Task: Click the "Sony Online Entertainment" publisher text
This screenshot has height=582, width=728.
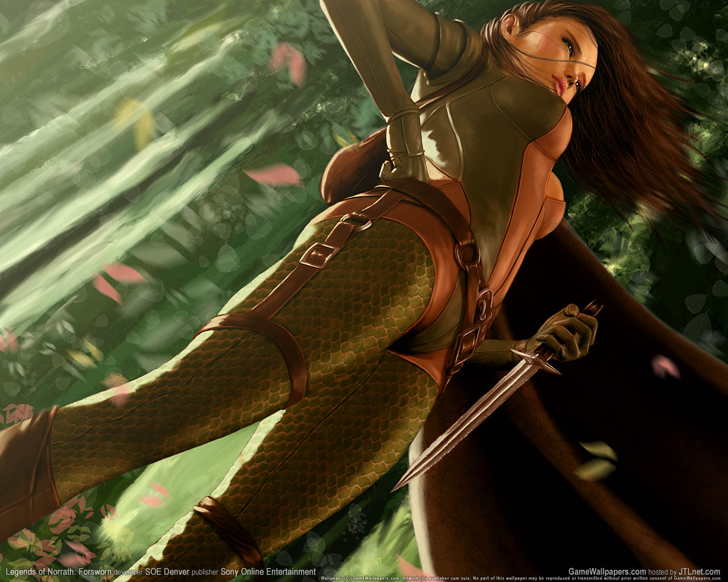Action: (268, 572)
